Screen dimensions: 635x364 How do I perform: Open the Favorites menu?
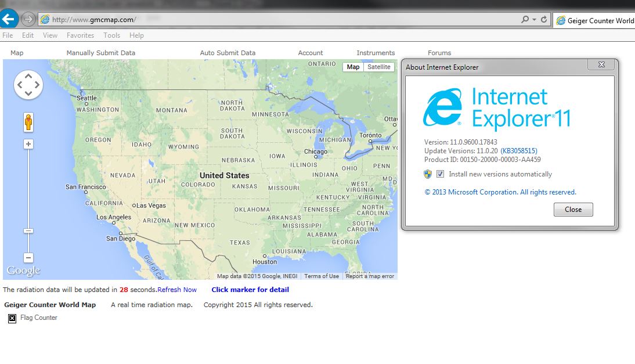tap(80, 35)
